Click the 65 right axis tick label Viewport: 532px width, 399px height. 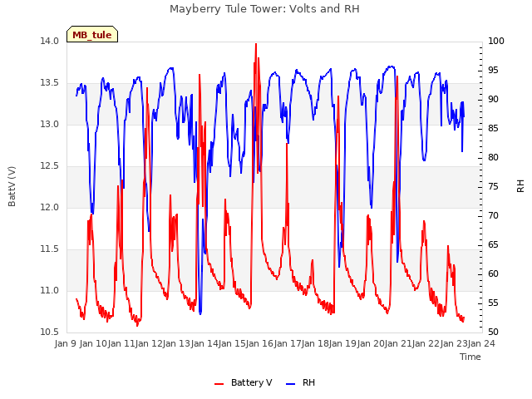(x=493, y=245)
